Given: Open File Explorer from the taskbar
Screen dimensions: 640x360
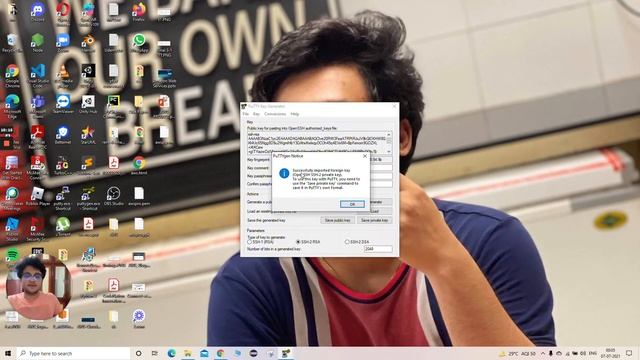Looking at the screenshot, I should [188, 353].
